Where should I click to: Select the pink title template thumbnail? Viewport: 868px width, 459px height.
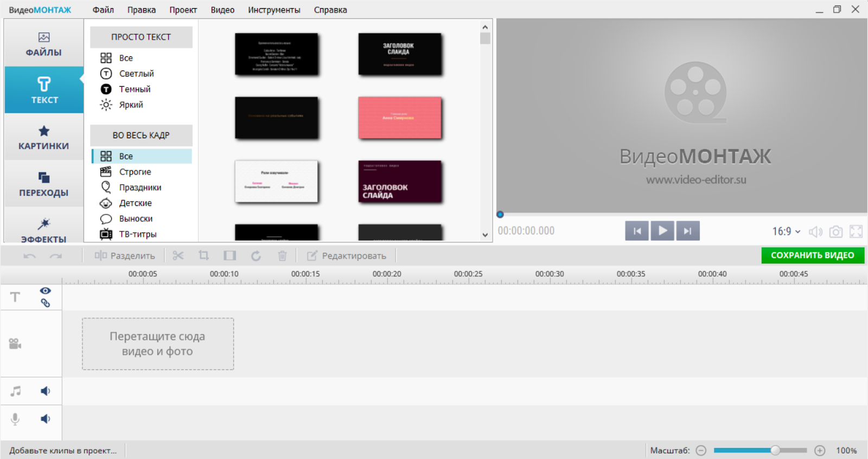click(x=400, y=118)
